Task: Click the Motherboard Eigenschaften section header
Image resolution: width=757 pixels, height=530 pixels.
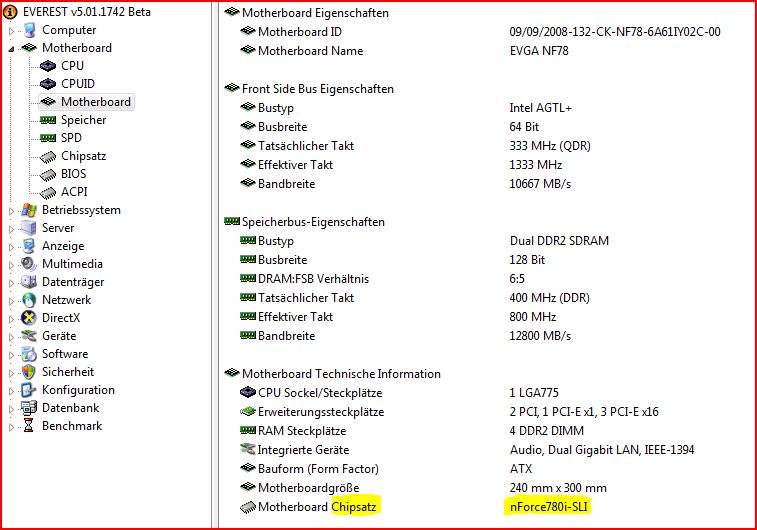Action: (315, 13)
